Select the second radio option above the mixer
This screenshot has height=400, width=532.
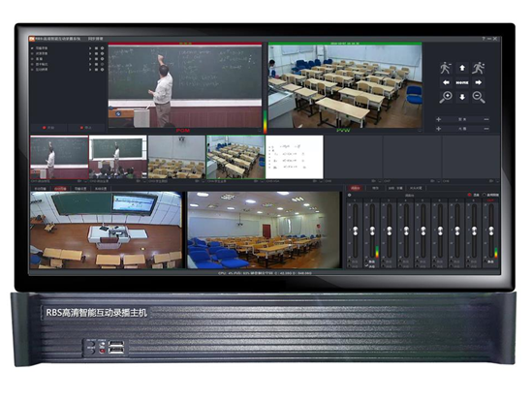[x=485, y=195]
